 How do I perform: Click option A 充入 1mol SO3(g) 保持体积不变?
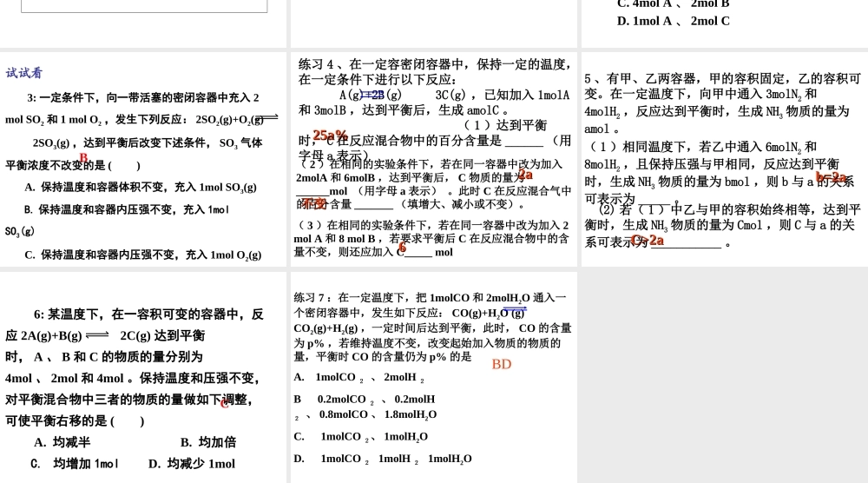point(141,188)
